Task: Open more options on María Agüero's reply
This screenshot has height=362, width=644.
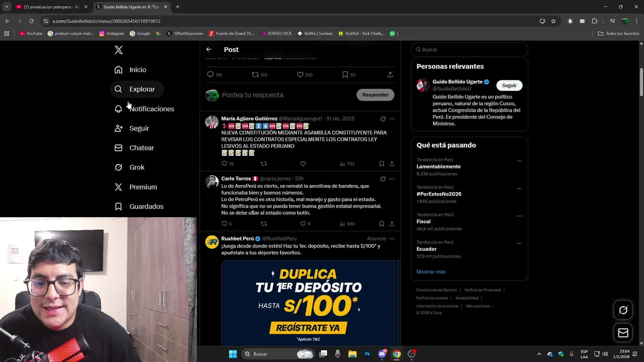Action: [x=392, y=119]
